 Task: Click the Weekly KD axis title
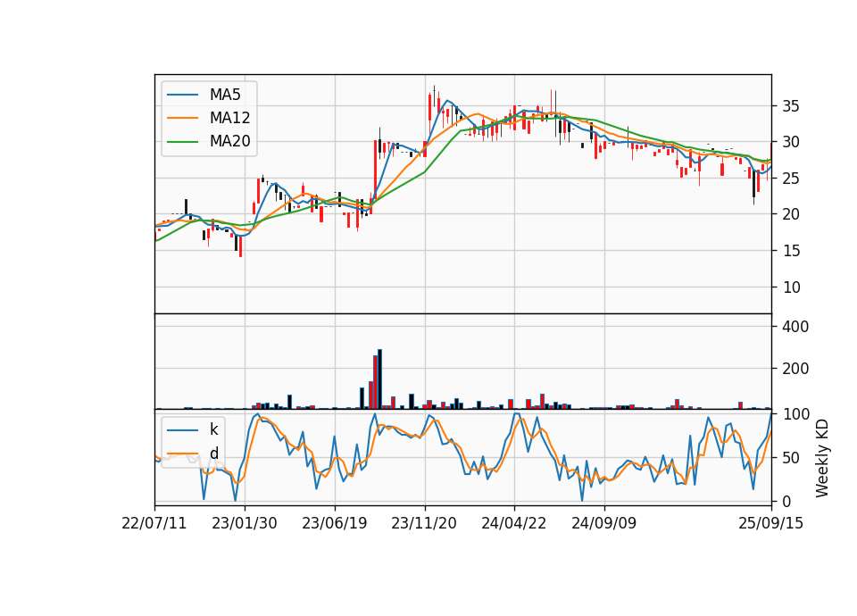822,458
